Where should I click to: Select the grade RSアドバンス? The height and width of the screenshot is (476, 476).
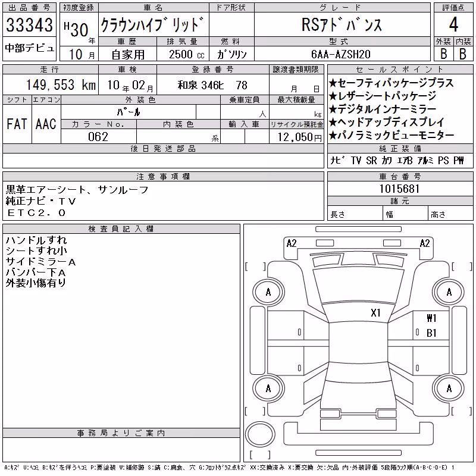[x=342, y=24]
